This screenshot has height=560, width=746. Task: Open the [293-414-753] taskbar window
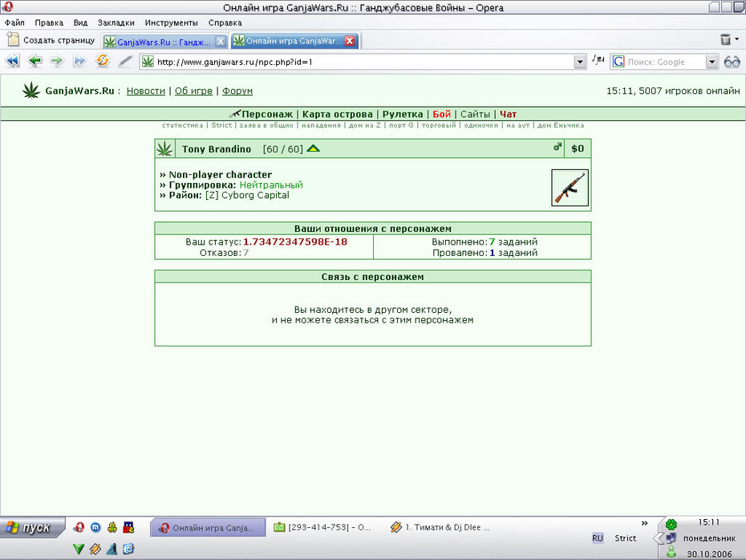coord(323,527)
